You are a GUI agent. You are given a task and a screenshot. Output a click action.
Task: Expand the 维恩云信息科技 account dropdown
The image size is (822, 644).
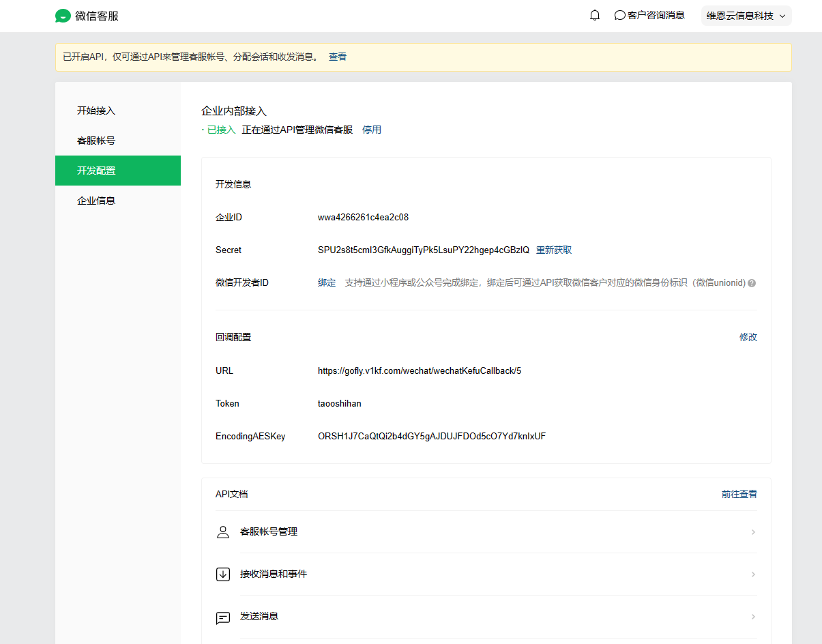[746, 16]
